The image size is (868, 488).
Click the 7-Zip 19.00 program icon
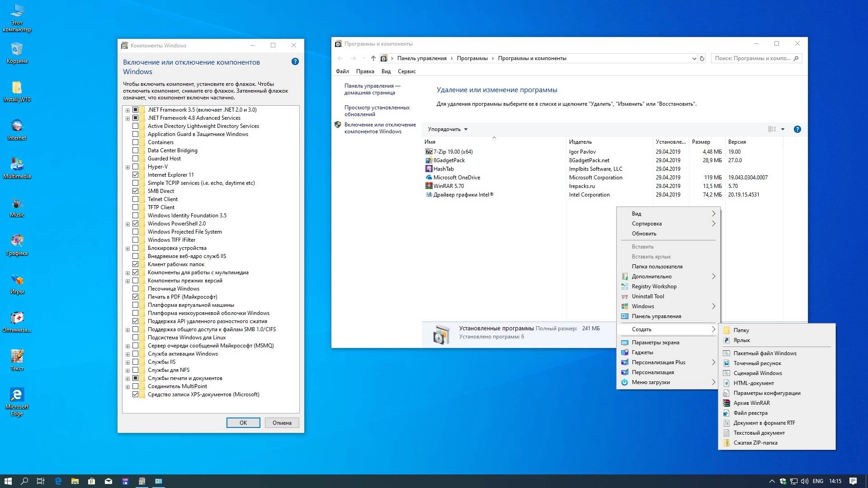429,152
